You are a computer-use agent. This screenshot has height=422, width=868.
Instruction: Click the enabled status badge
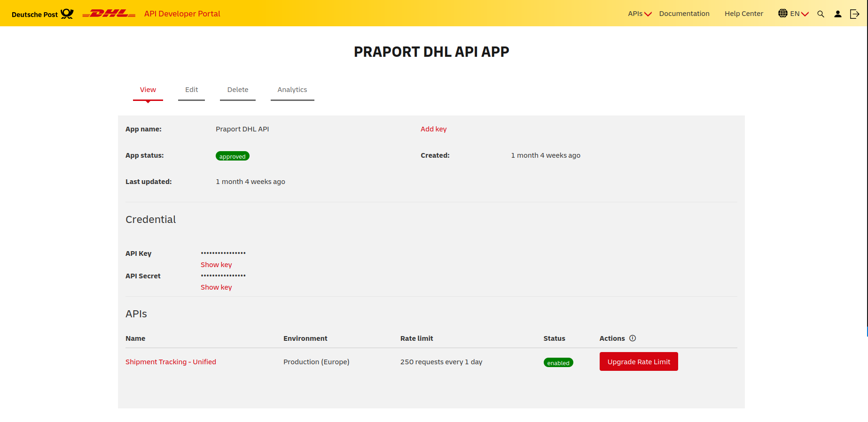558,363
